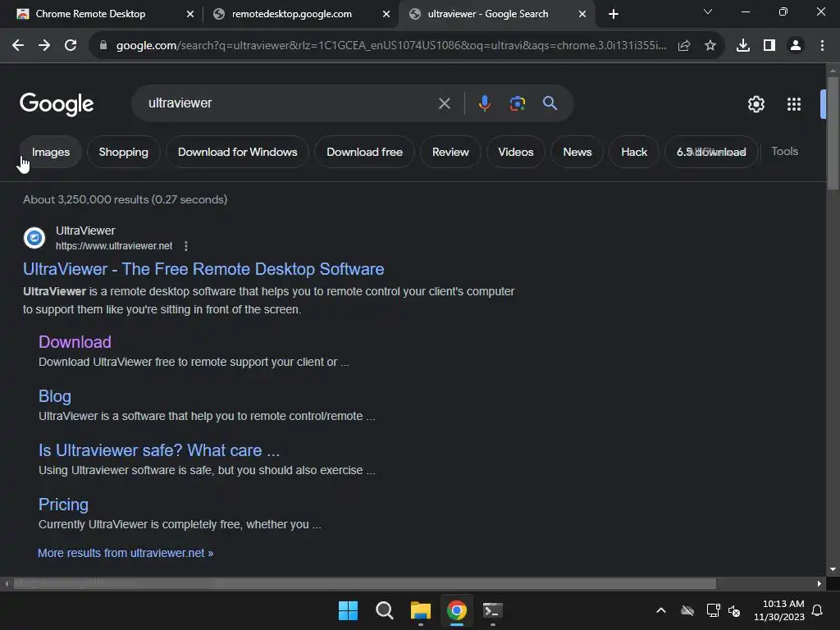This screenshot has width=840, height=630.
Task: Filter results by News
Action: click(577, 152)
